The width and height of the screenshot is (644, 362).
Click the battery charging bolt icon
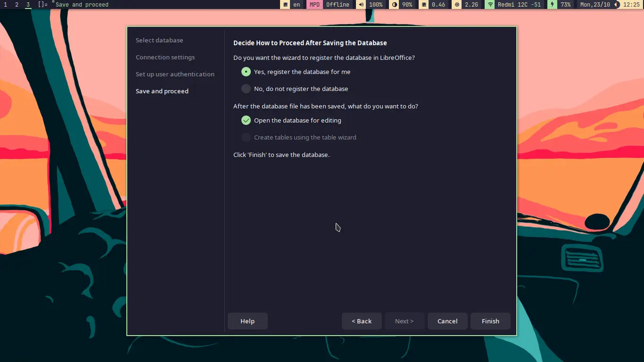click(x=552, y=5)
